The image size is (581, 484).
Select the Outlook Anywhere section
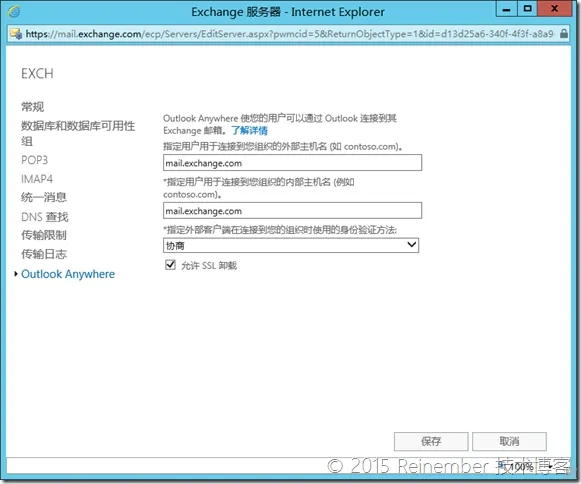pos(68,274)
